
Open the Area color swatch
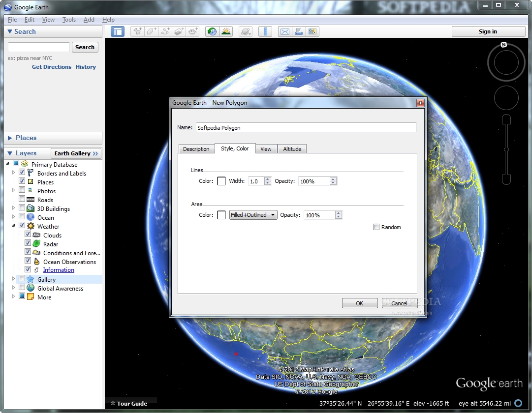(221, 215)
